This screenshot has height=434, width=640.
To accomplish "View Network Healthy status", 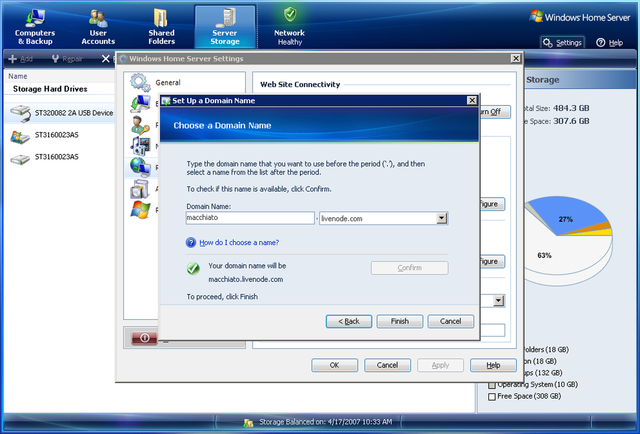I will click(289, 27).
